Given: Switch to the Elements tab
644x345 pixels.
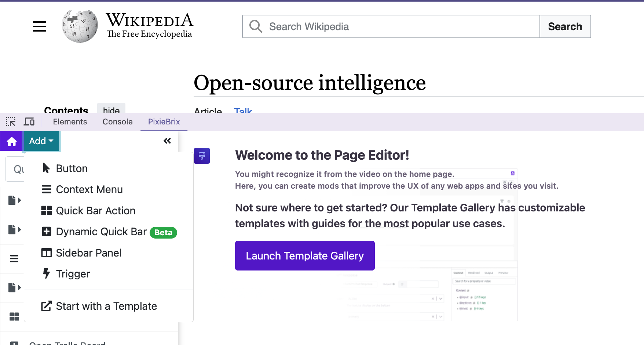Looking at the screenshot, I should click(x=70, y=122).
